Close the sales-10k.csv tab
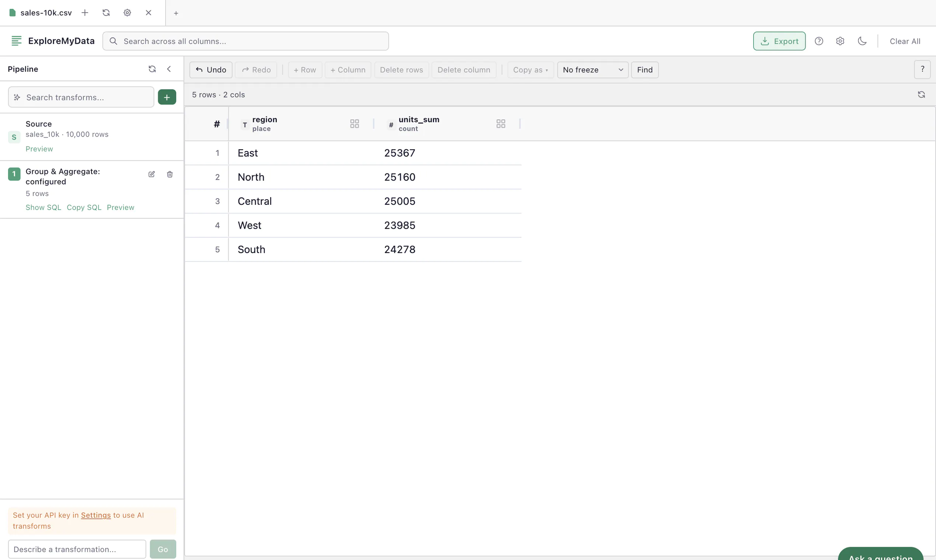This screenshot has height=560, width=936. (149, 13)
